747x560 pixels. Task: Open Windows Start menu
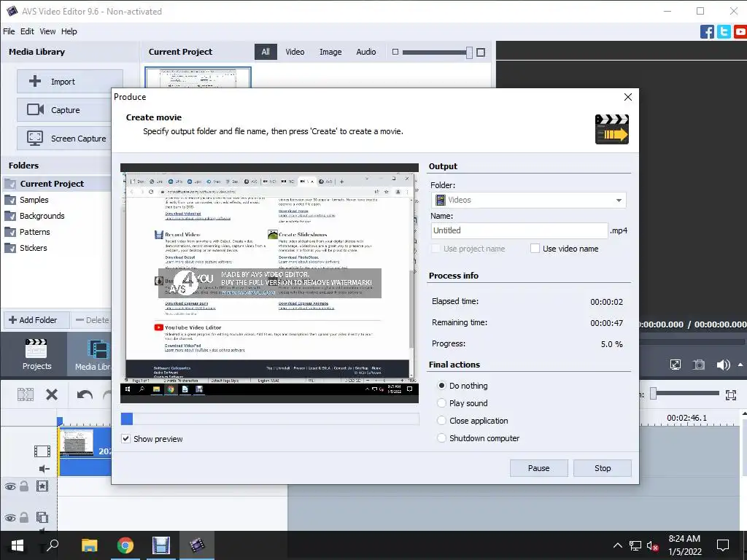click(x=18, y=545)
